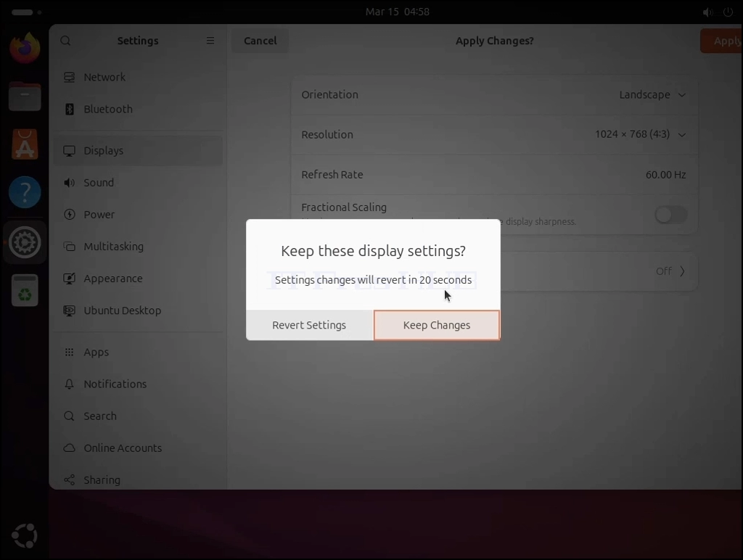Open the clock showing Mar 15 04:58

coord(397,12)
